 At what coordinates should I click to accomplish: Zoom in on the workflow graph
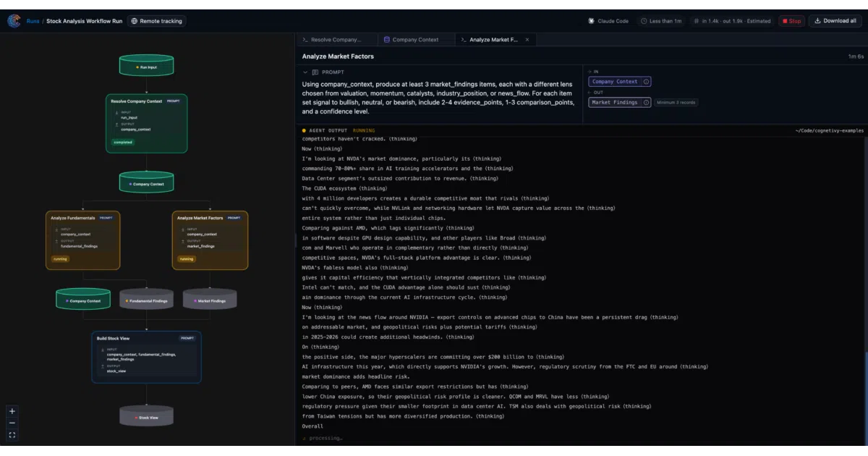click(12, 411)
